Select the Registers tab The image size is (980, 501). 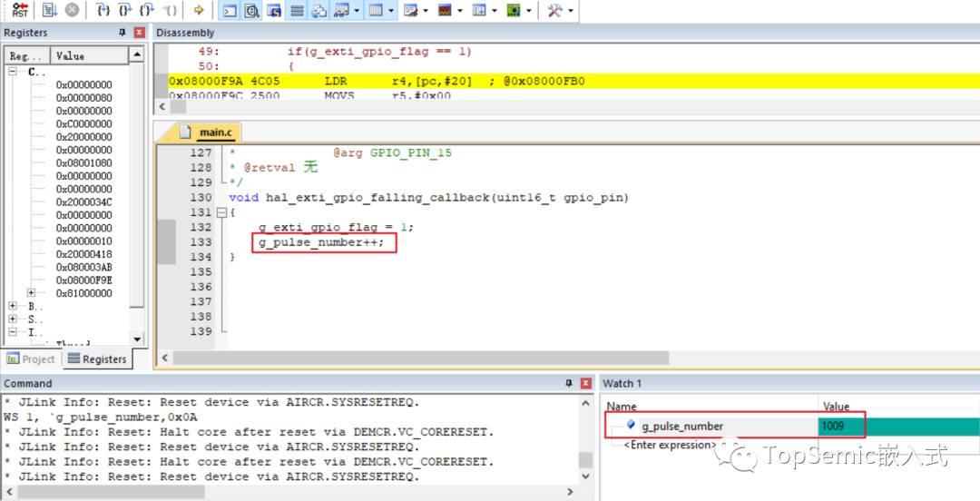[x=97, y=359]
